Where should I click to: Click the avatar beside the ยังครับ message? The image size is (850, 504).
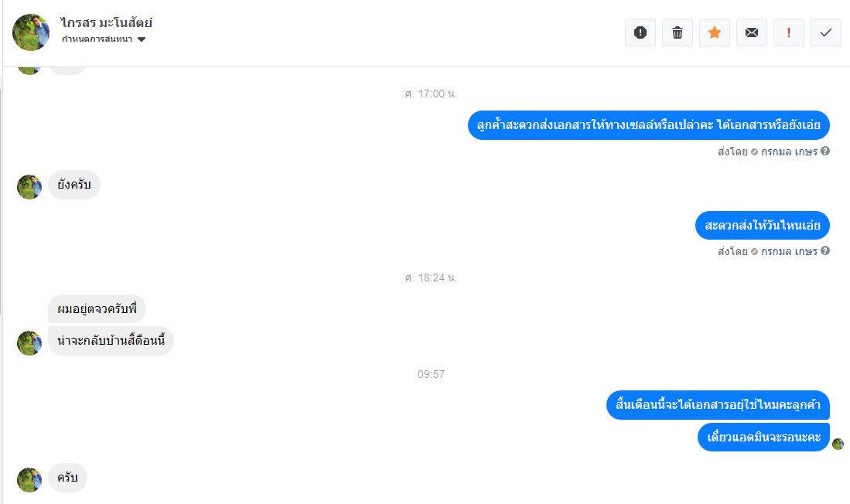click(x=29, y=187)
